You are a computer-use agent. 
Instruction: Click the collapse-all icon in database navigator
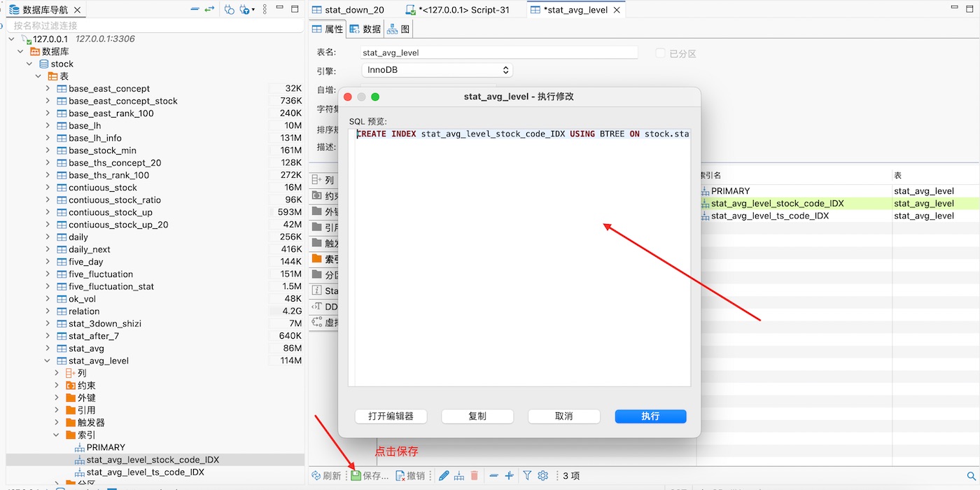point(195,10)
